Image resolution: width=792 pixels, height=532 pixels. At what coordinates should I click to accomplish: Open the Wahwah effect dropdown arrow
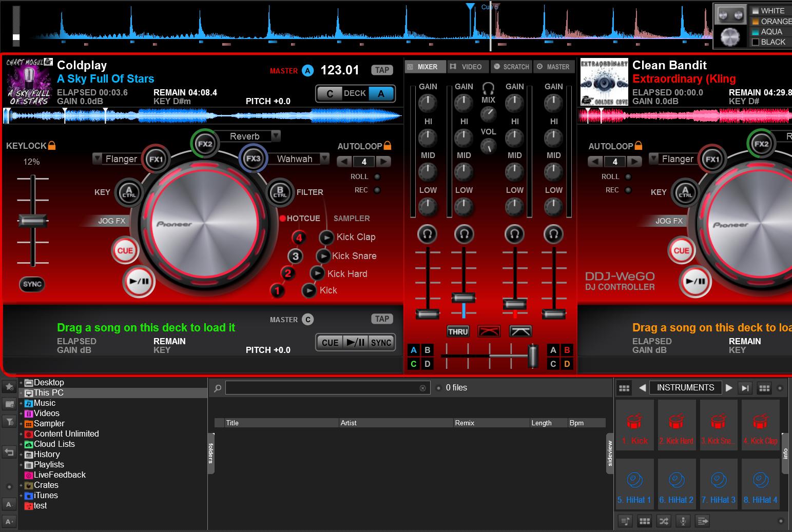click(x=324, y=158)
